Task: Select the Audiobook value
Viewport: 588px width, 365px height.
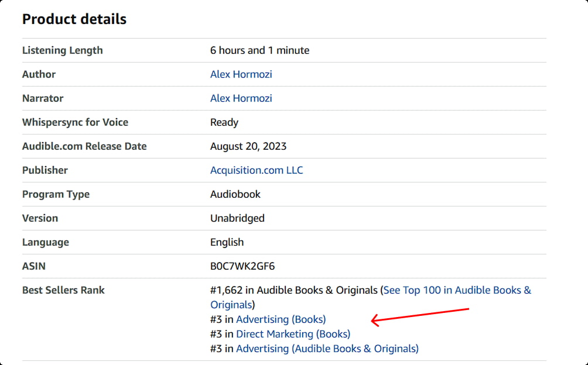Action: coord(235,194)
